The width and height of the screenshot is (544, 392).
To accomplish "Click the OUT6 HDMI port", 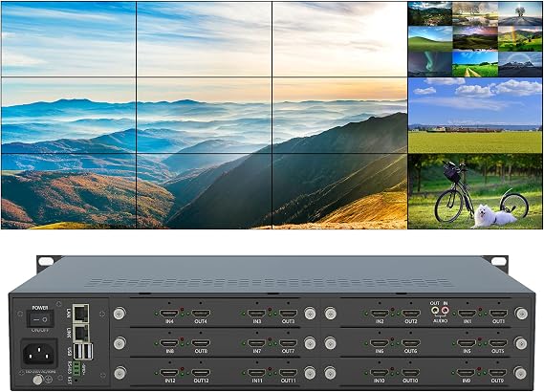I will (x=411, y=343).
